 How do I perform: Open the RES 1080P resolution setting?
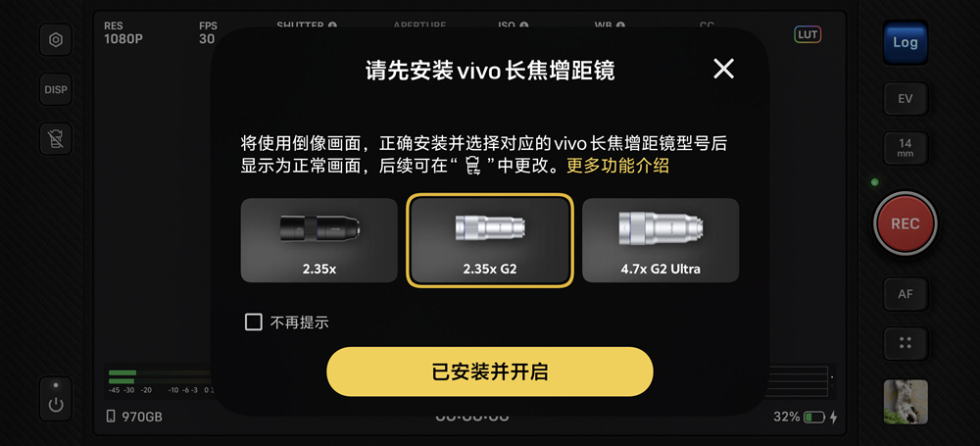tap(123, 33)
